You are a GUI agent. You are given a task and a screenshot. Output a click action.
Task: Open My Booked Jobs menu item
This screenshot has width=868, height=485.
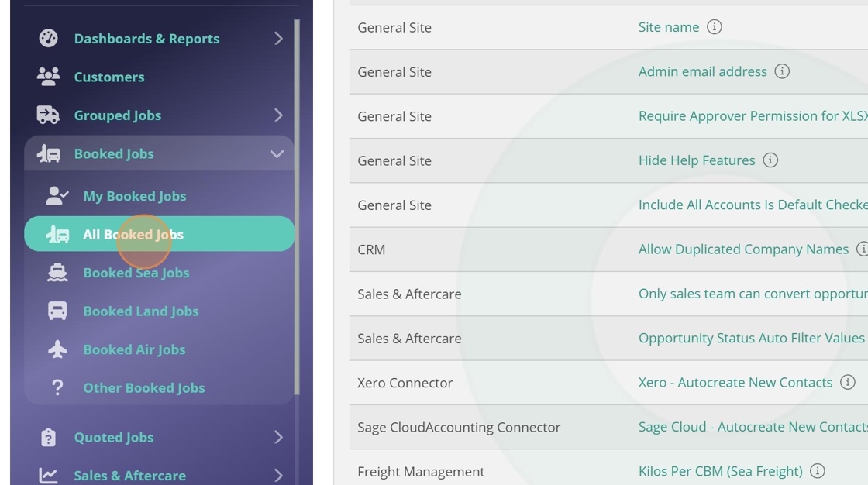[135, 196]
